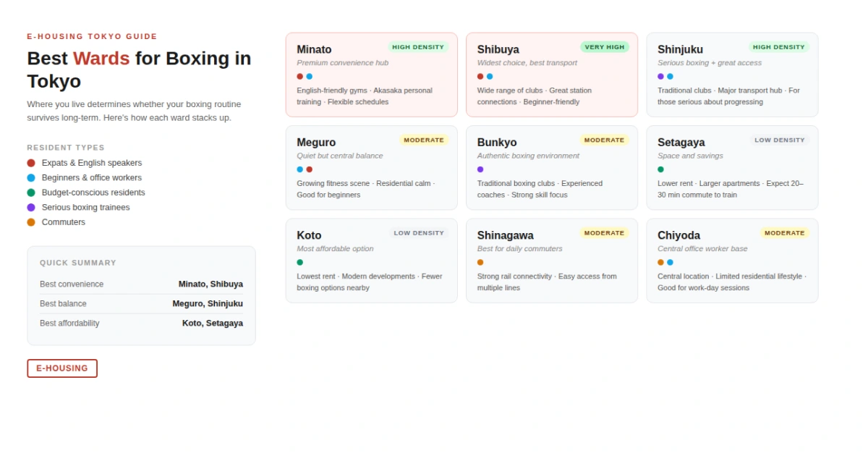Select the Shinagawa card heading

pyautogui.click(x=505, y=235)
